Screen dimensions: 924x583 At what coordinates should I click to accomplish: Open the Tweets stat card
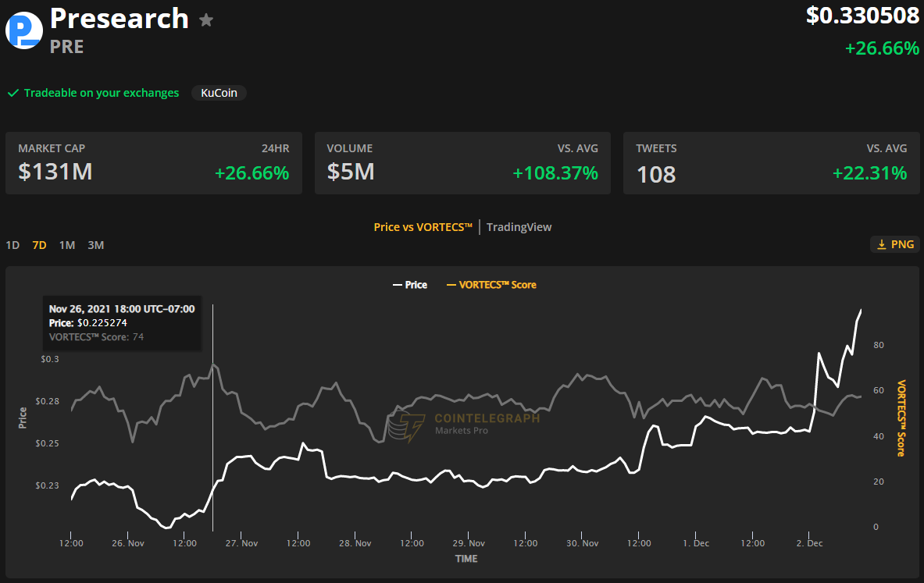click(x=771, y=163)
